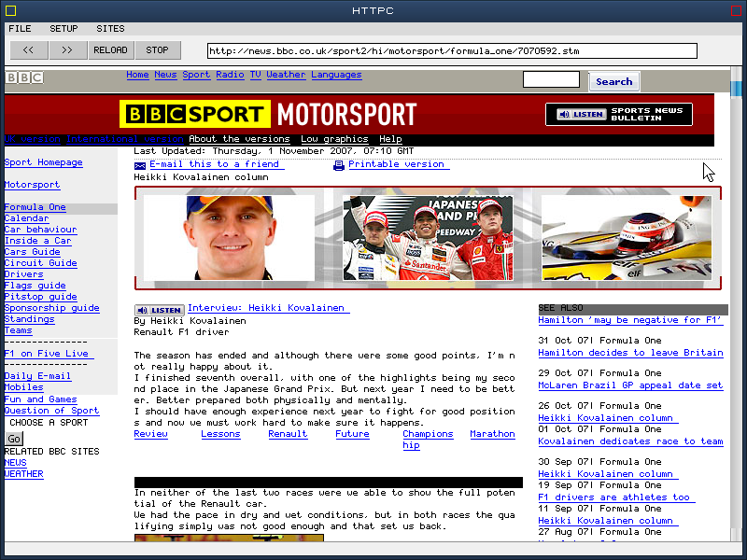Screen dimensions: 747x560
Task: Open the Daily E-mail sidebar link
Action: 37,376
